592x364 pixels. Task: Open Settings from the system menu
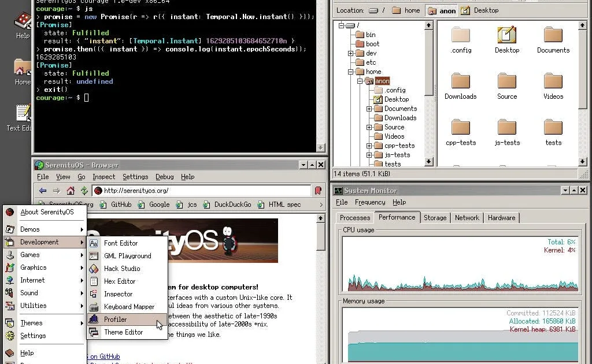tap(45, 336)
